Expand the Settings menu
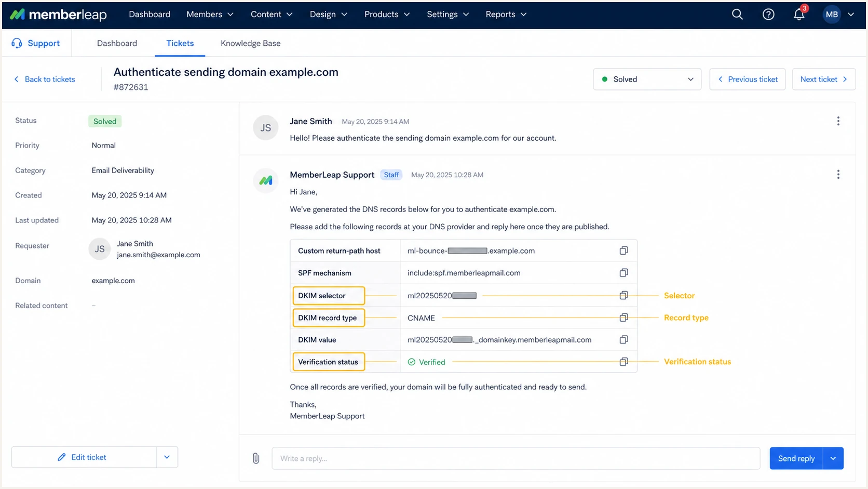Screen dimensions: 868x489 coord(448,15)
